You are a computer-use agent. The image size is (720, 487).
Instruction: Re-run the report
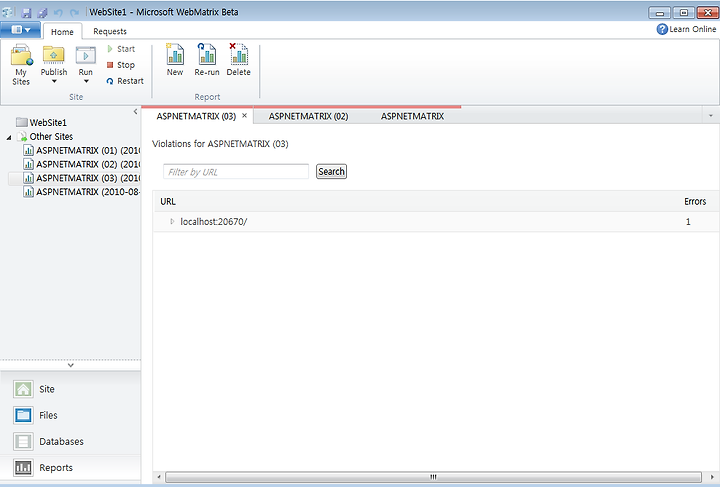click(207, 60)
